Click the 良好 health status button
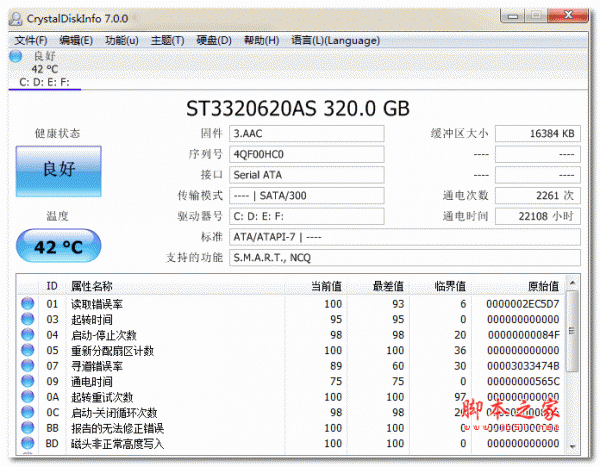Screen dimensions: 600x467 tap(59, 171)
